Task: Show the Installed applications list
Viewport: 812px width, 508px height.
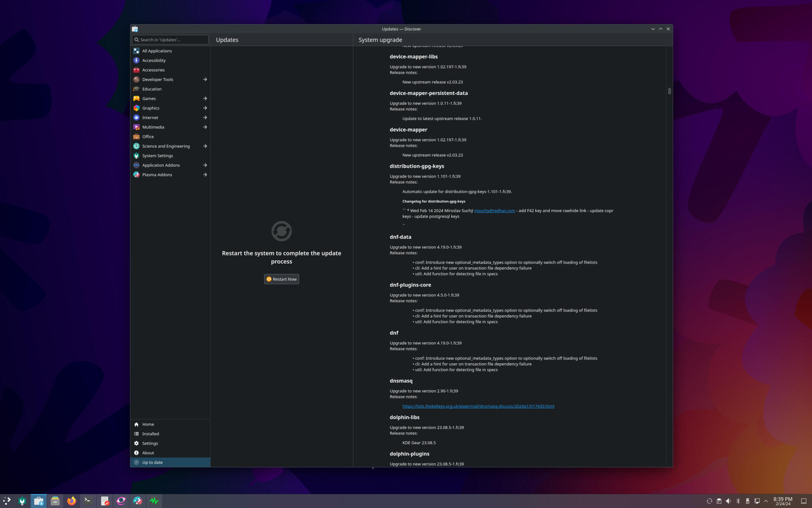Action: [170, 434]
